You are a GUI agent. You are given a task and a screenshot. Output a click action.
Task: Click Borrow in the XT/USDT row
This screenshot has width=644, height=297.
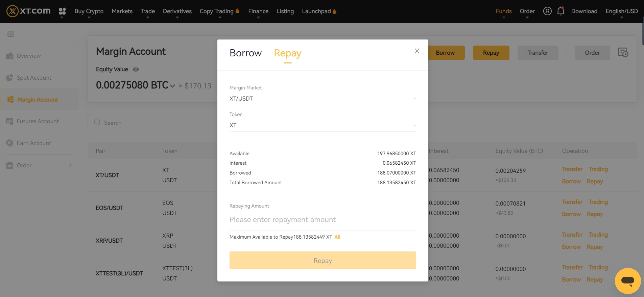(571, 181)
